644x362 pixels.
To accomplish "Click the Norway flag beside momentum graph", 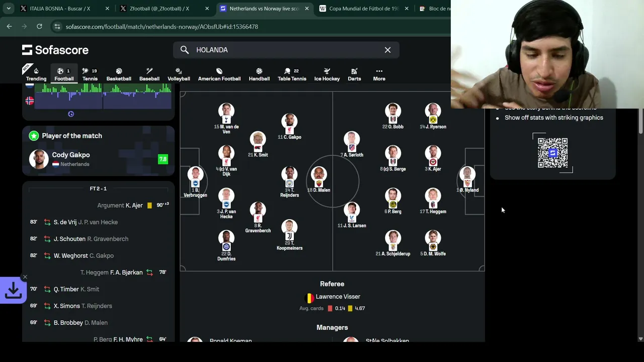I will (30, 101).
